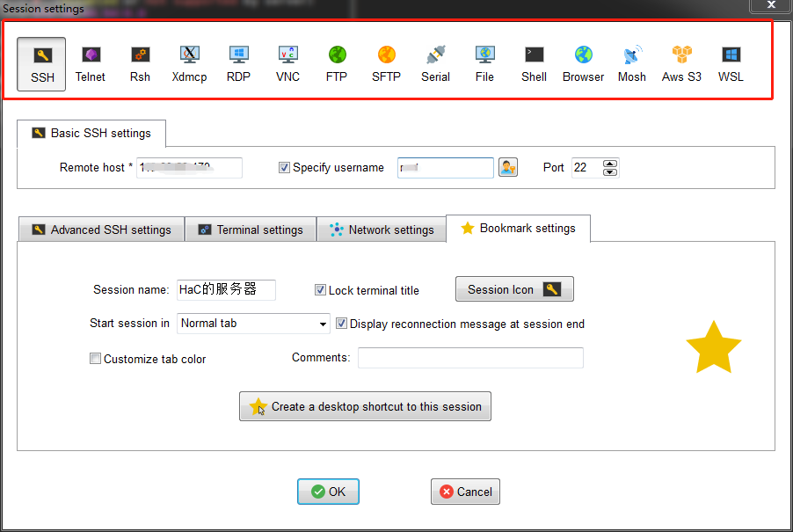Switch to Network settings tab
This screenshot has height=532, width=793.
point(382,230)
